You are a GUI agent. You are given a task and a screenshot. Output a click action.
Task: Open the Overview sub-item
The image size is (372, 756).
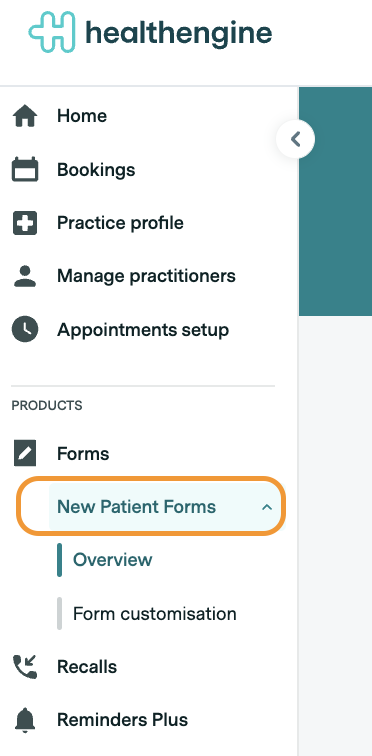pos(112,560)
